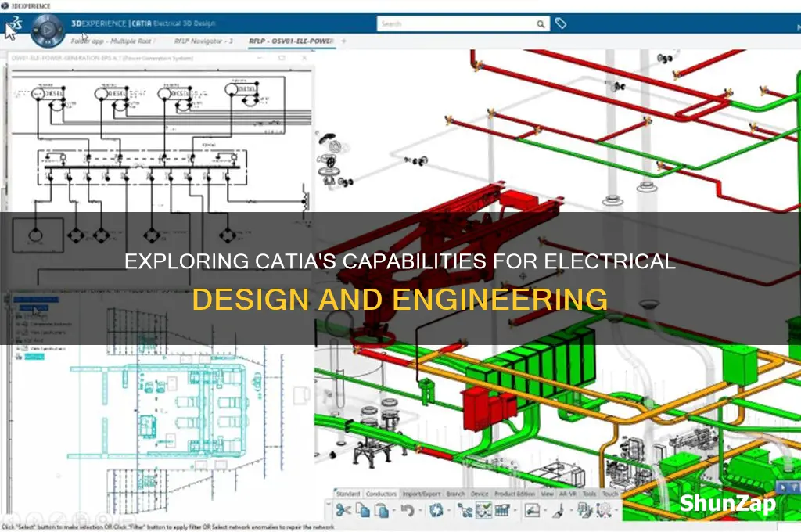The image size is (801, 532).
Task: Click into the Search input field
Action: click(x=457, y=24)
